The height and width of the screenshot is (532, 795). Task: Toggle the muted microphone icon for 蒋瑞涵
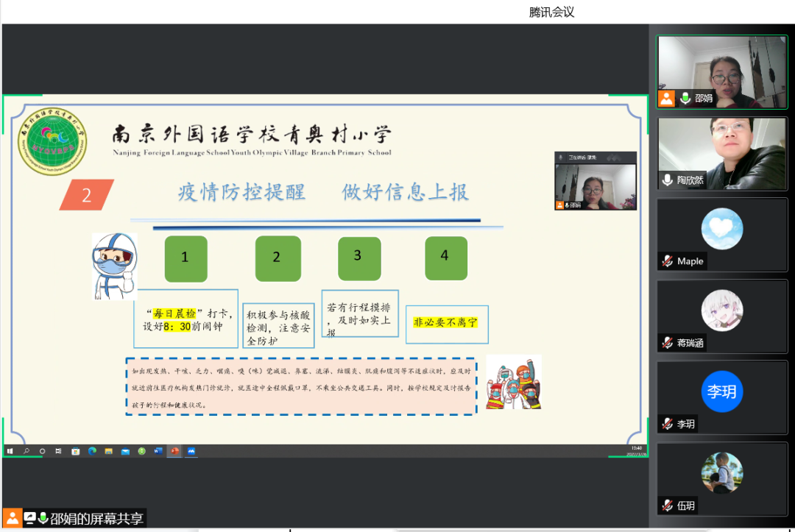pos(667,343)
